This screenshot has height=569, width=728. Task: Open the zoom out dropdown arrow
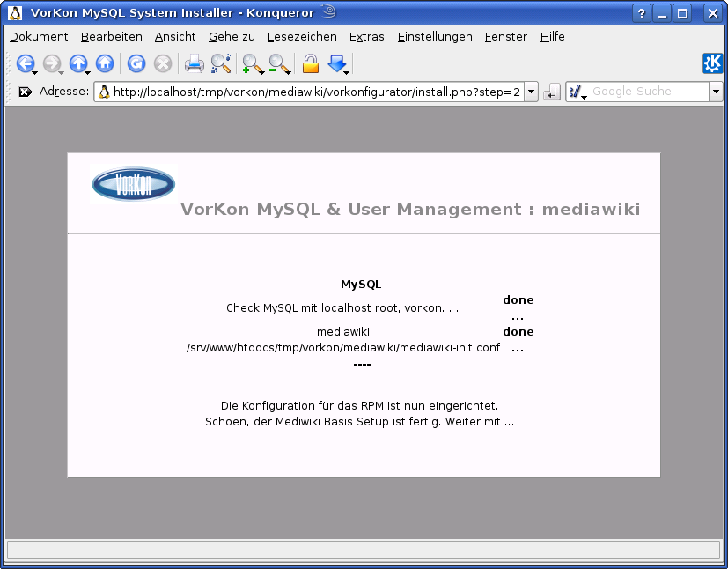288,73
